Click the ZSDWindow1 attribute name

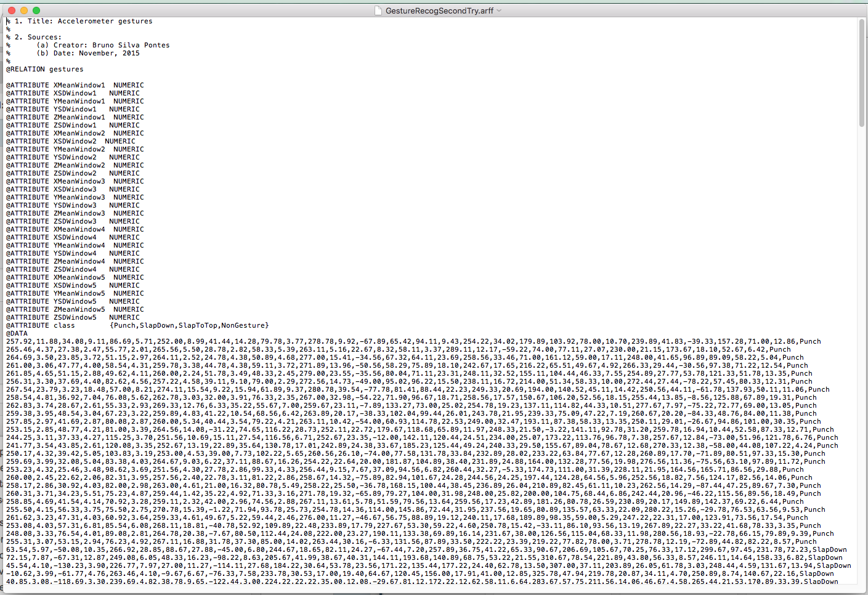(75, 125)
